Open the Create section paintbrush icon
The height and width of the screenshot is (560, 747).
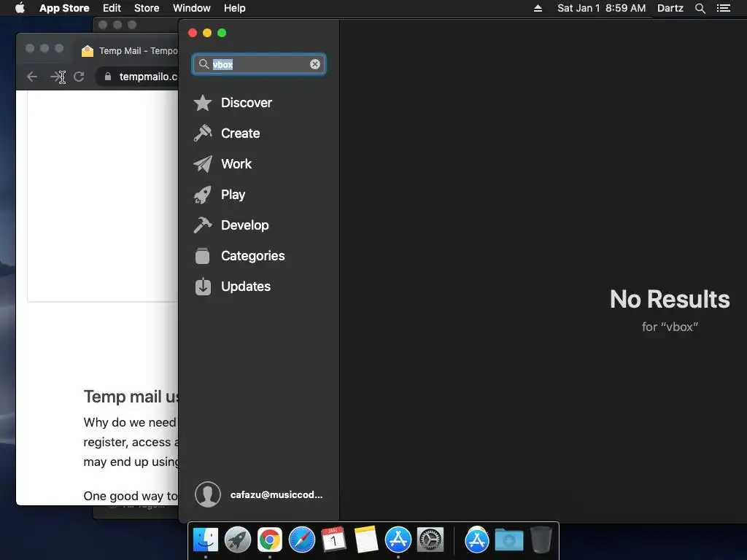203,133
